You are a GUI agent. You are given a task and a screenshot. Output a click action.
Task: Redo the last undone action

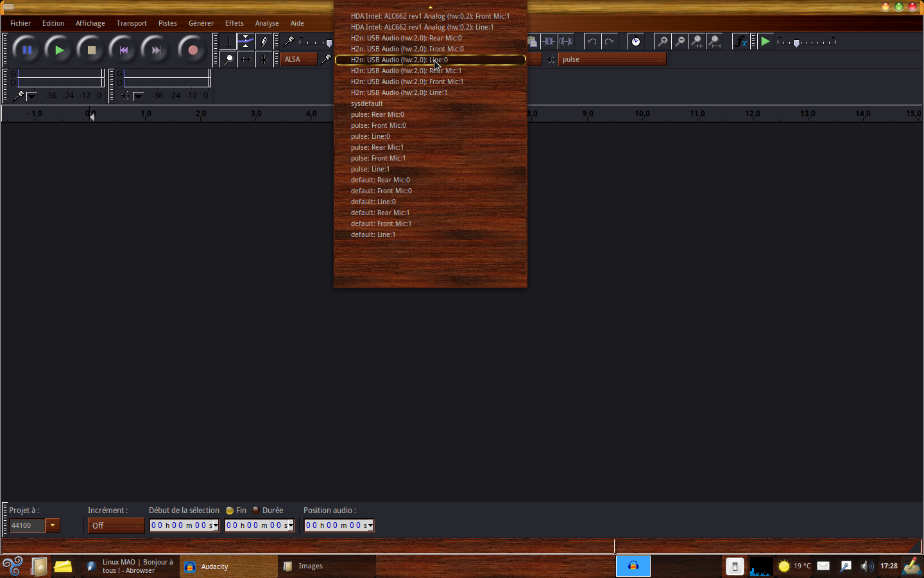tap(610, 42)
